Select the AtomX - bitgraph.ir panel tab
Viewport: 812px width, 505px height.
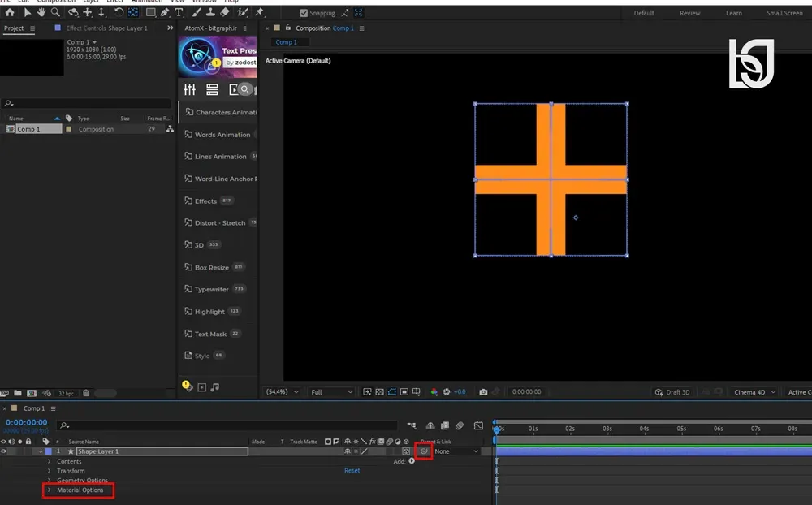click(x=211, y=28)
